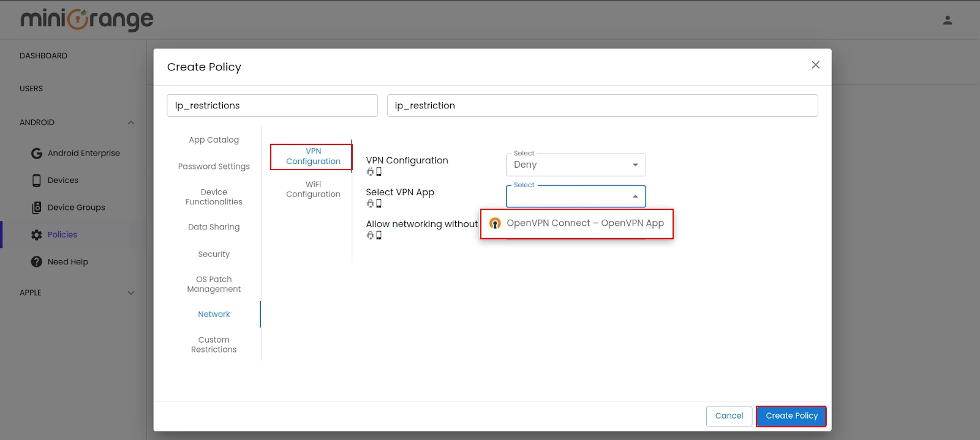Click the OpenVPN Connect app icon
Viewport: 980px width, 440px height.
(495, 223)
